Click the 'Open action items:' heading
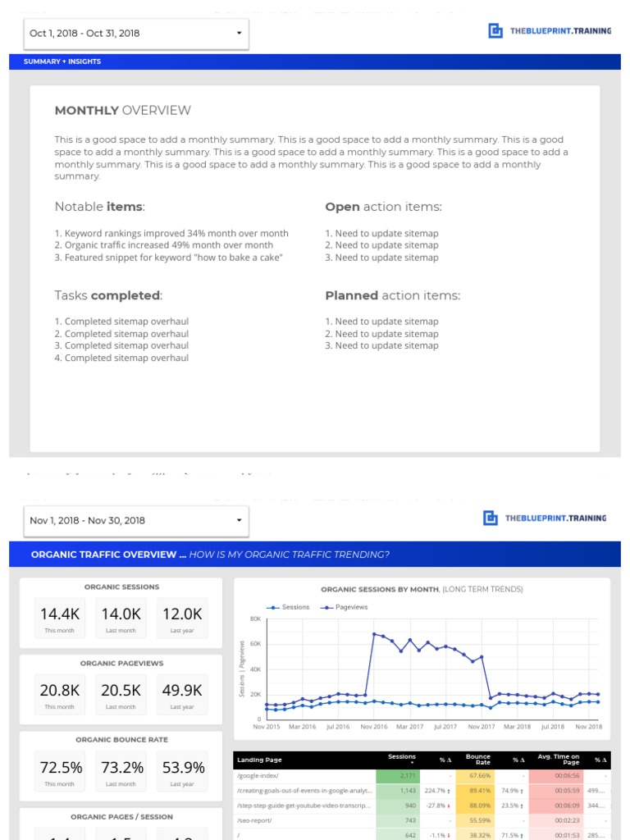This screenshot has width=630, height=840. 384,207
